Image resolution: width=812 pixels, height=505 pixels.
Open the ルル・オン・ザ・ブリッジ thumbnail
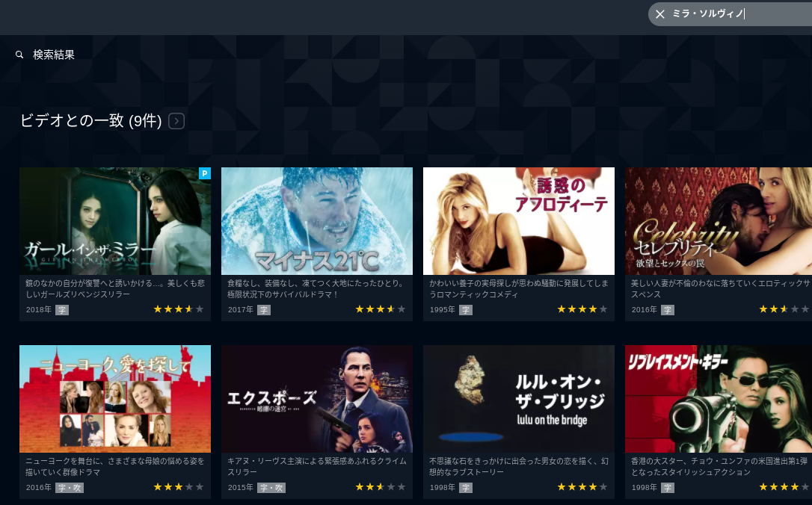click(x=519, y=399)
